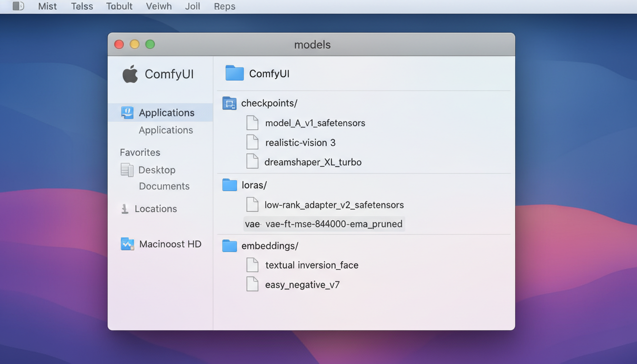Select the model_A_v1_safetensors file

[x=315, y=123]
